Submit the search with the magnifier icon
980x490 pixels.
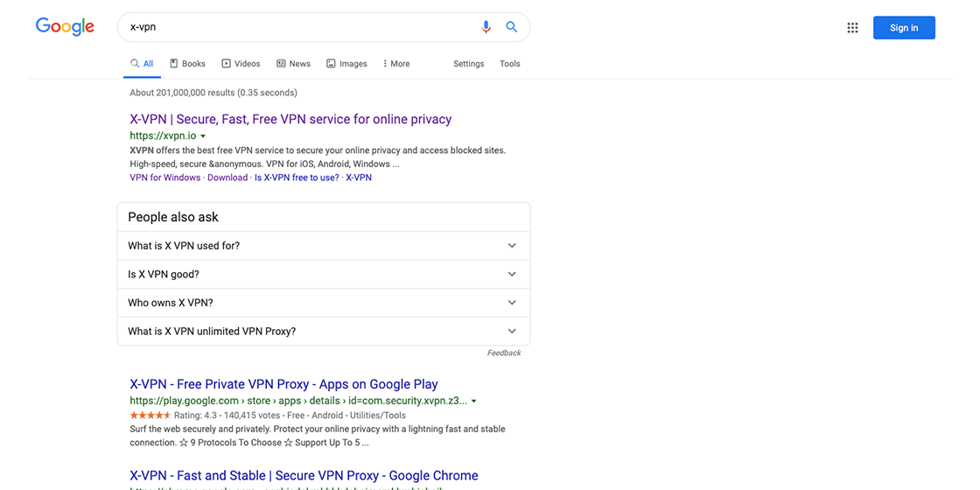click(511, 27)
